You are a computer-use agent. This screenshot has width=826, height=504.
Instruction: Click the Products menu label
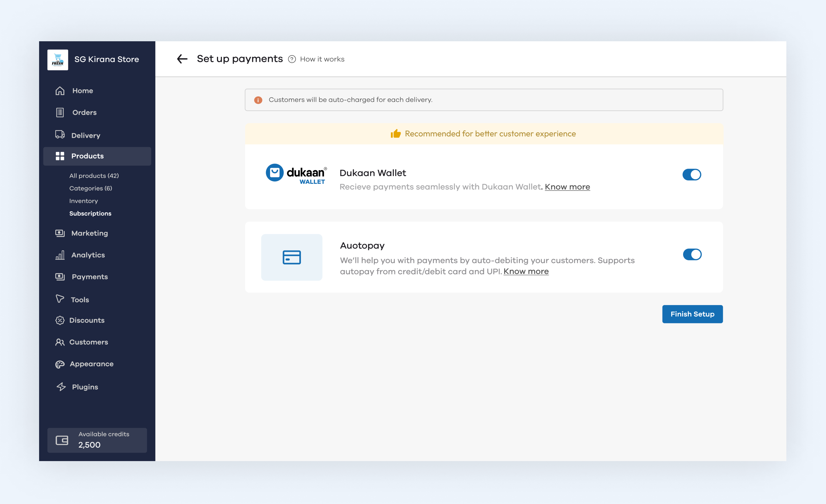[88, 156]
